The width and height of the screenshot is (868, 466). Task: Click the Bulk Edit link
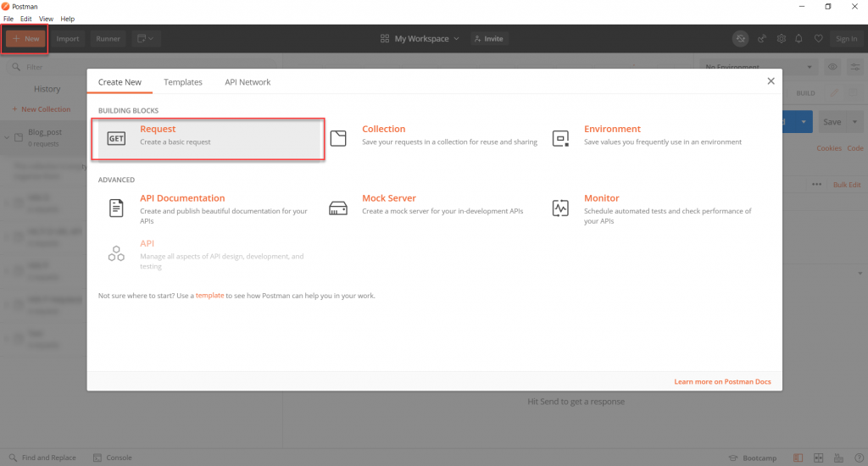(847, 185)
